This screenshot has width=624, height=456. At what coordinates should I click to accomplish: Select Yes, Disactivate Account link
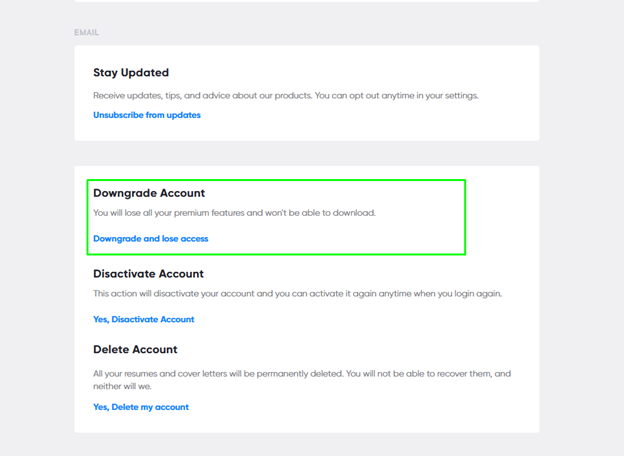click(144, 319)
